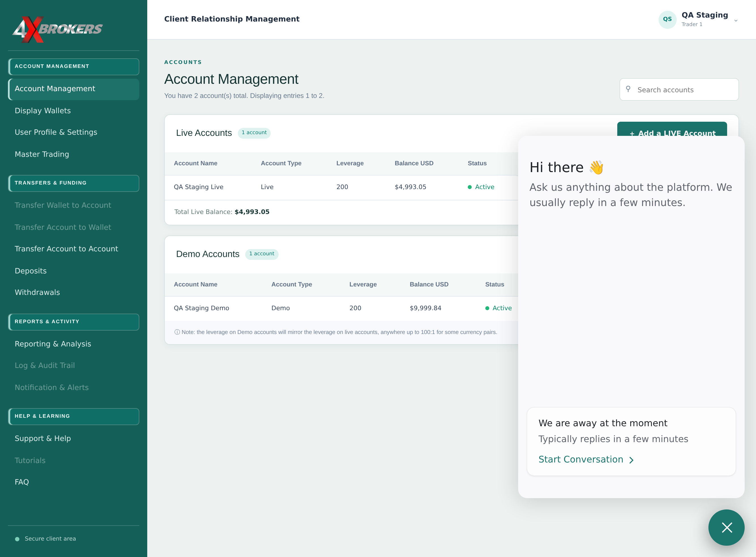
Task: Click the search magnifier icon
Action: [x=628, y=89]
